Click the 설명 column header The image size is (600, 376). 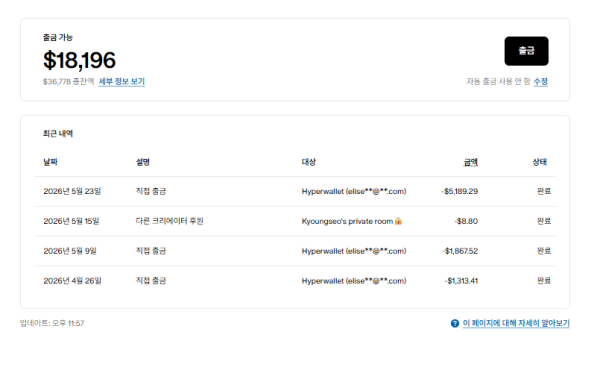coord(143,162)
